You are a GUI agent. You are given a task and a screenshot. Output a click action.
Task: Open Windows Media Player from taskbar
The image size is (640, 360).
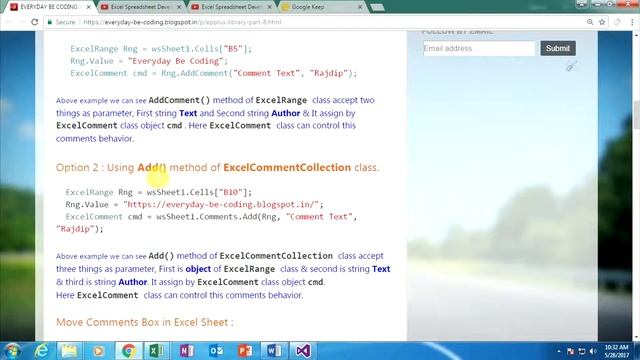click(x=98, y=351)
